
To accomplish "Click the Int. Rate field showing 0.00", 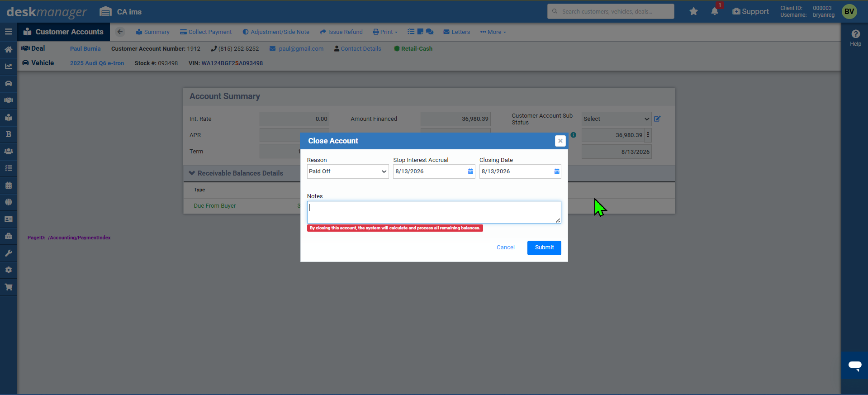I will point(294,119).
